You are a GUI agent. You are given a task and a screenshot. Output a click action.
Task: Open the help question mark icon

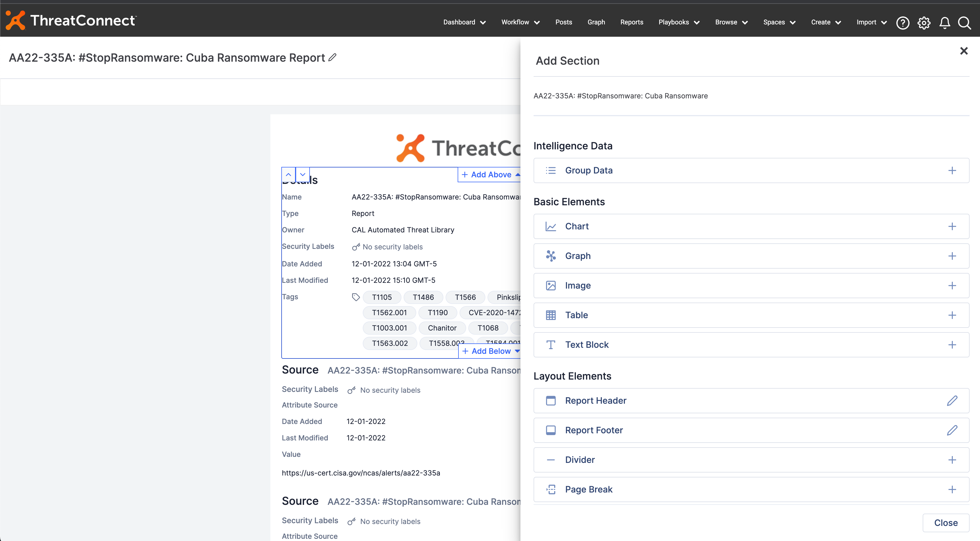coord(902,23)
